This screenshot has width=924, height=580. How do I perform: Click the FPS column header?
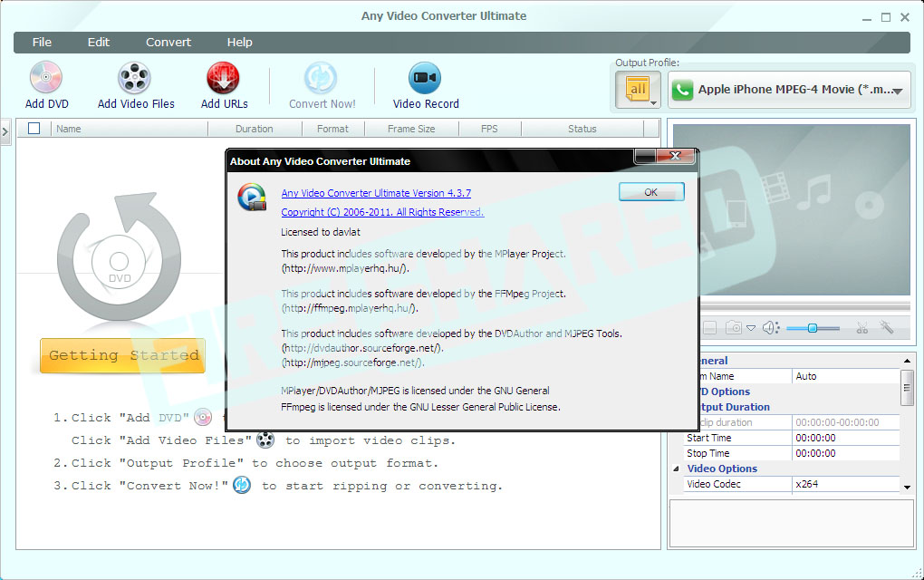489,129
